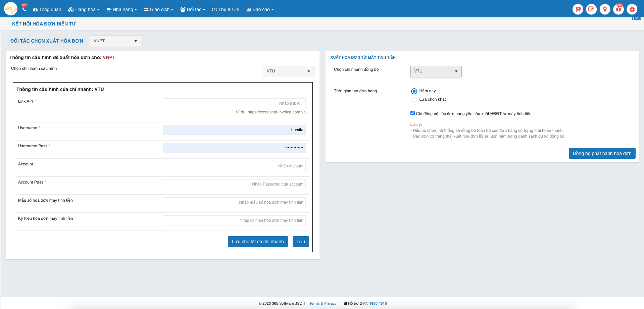Open the shopping cart icon in header

click(x=578, y=9)
